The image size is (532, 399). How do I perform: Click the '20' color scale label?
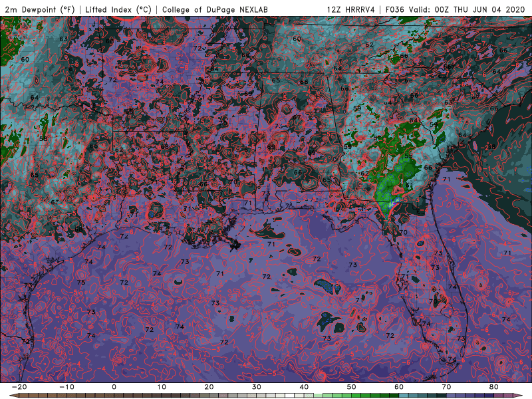[x=209, y=387]
